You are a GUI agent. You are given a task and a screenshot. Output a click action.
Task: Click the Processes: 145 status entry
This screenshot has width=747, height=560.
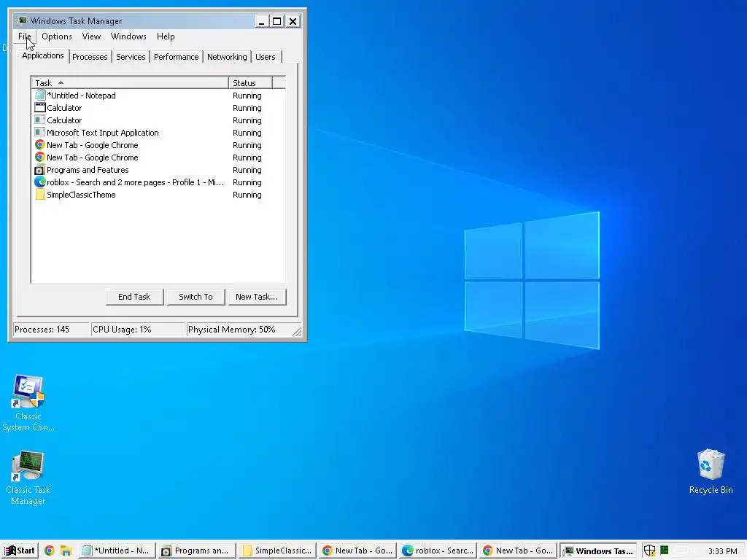(x=51, y=330)
